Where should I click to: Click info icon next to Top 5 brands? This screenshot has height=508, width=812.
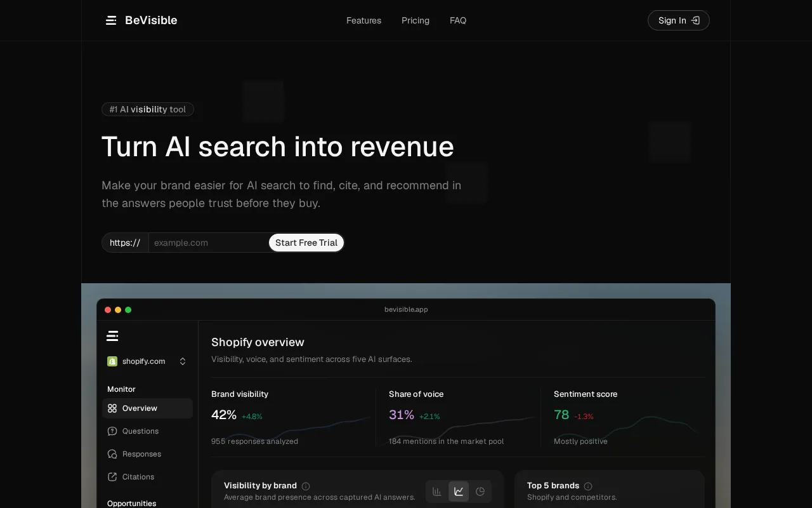tap(588, 486)
